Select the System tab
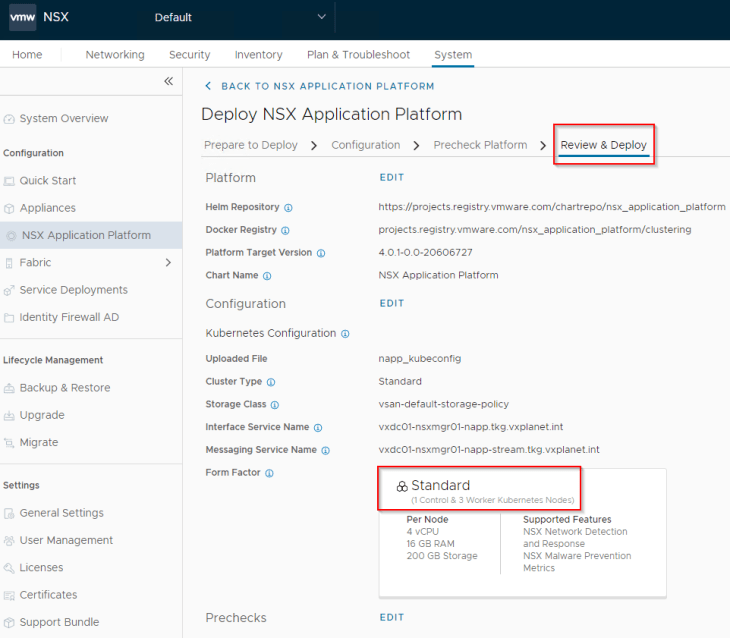 (x=453, y=54)
